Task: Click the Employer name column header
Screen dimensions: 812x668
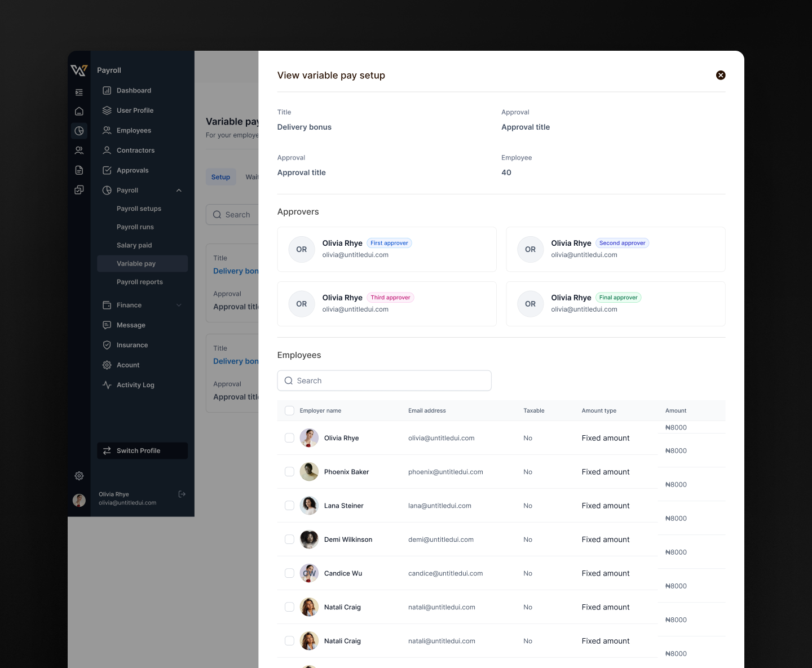Action: (x=320, y=410)
